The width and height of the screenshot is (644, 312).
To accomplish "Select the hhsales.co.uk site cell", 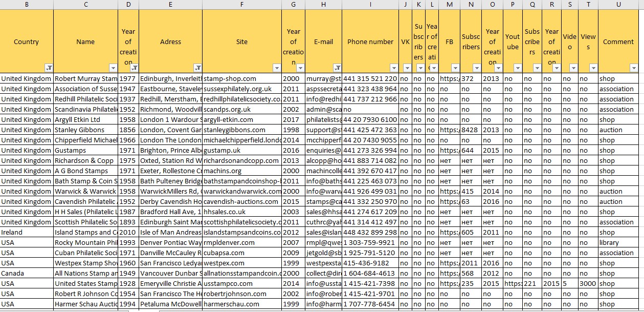I will [242, 212].
